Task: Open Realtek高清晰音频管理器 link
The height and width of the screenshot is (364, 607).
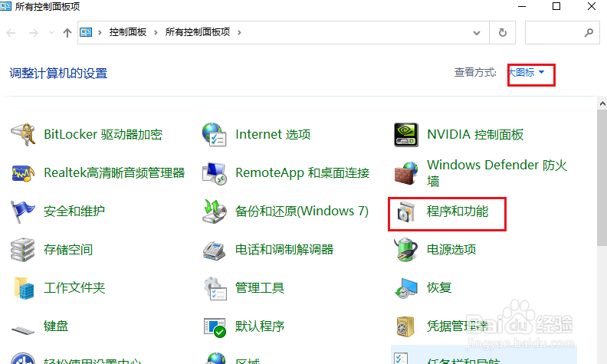Action: coord(114,172)
